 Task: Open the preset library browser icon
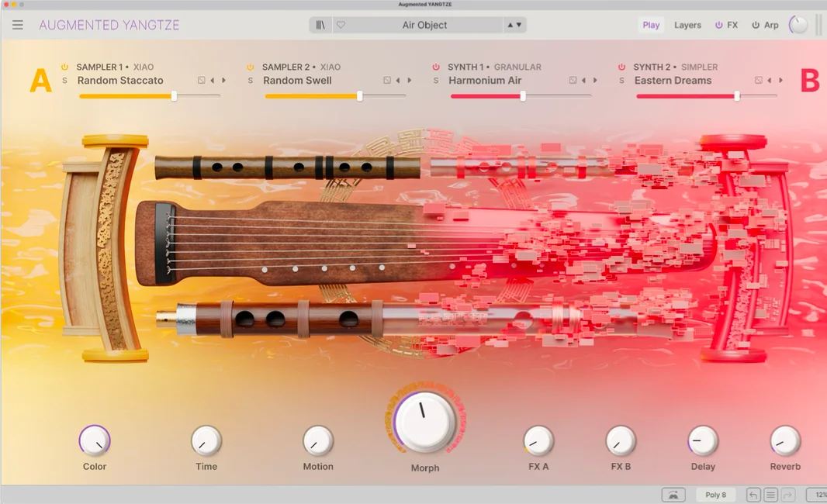[320, 25]
